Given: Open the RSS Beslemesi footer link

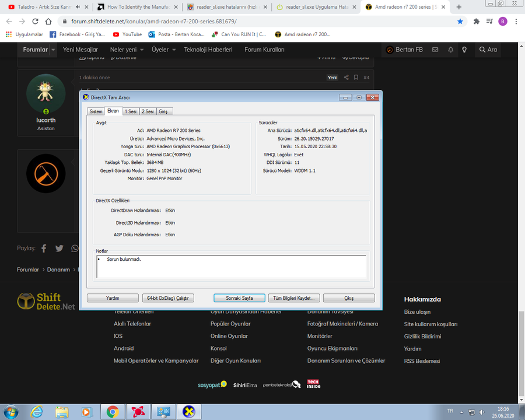Looking at the screenshot, I should coord(422,361).
